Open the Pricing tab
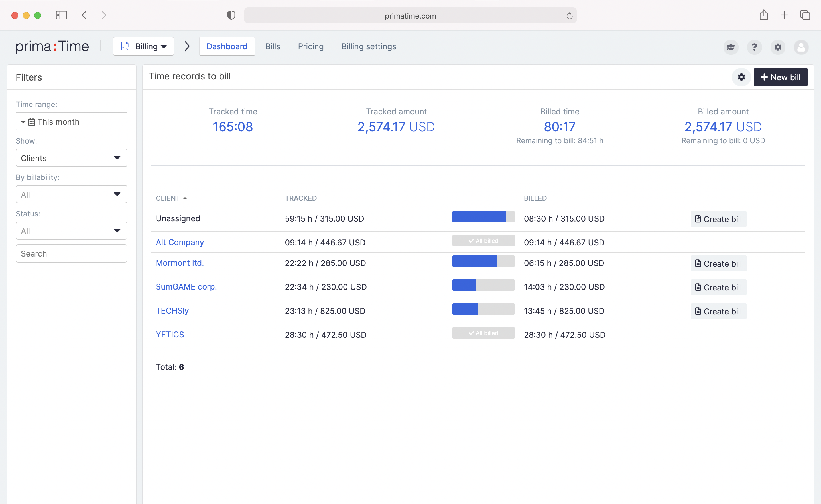Screen dimensions: 821x504 pos(310,46)
